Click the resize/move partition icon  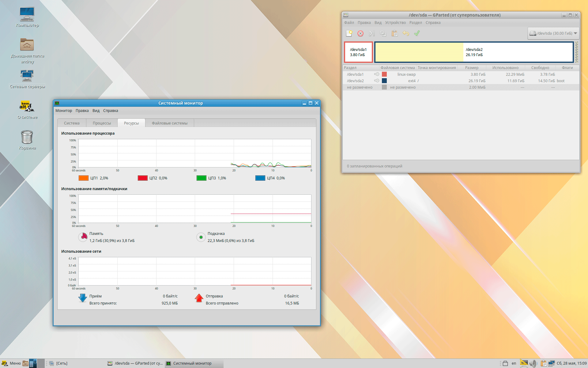point(371,33)
